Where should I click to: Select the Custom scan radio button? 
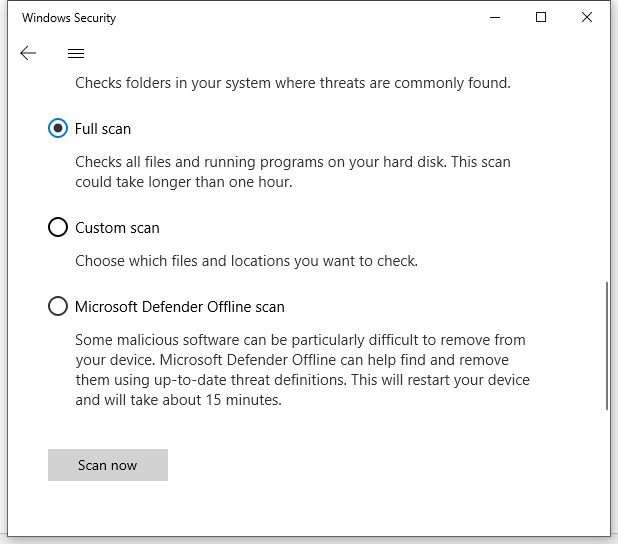coord(58,227)
